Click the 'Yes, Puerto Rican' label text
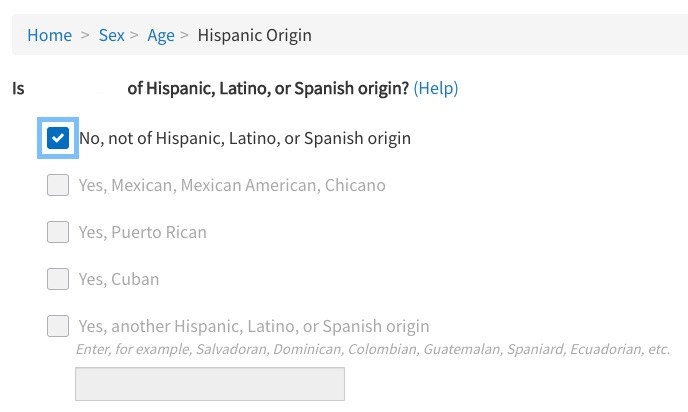This screenshot has width=688, height=412. pos(143,232)
